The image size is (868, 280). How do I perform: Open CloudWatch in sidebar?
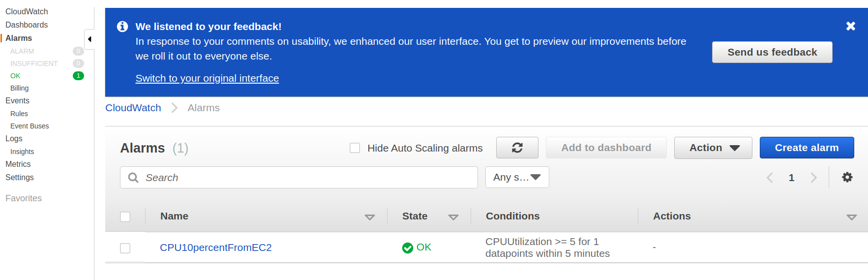coord(27,11)
